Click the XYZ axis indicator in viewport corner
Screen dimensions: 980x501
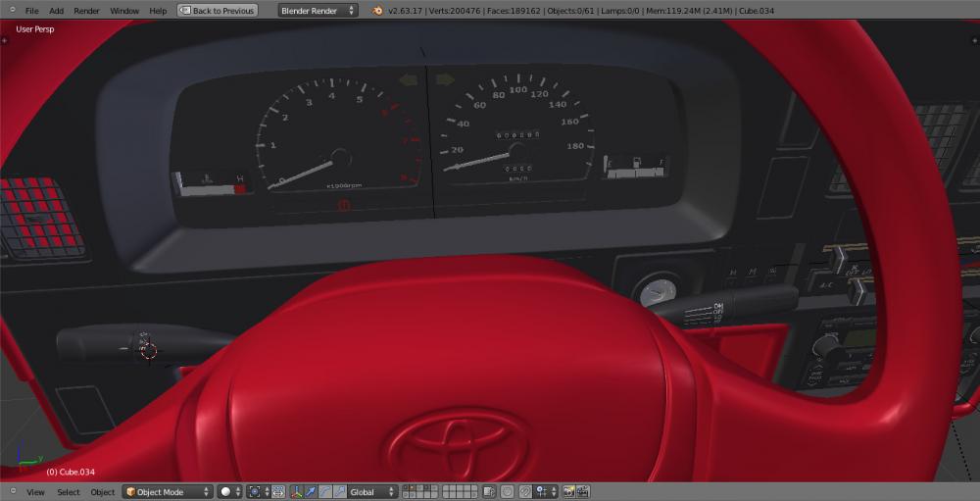(29, 457)
